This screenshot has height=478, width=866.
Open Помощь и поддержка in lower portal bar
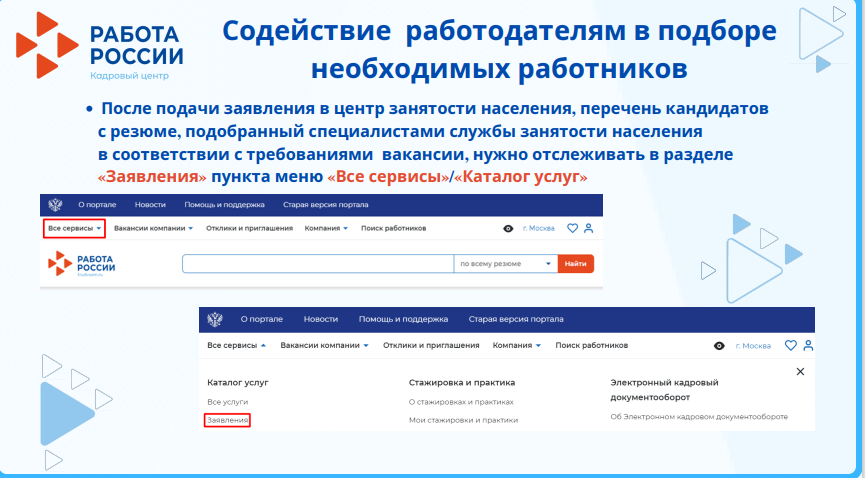pos(403,319)
